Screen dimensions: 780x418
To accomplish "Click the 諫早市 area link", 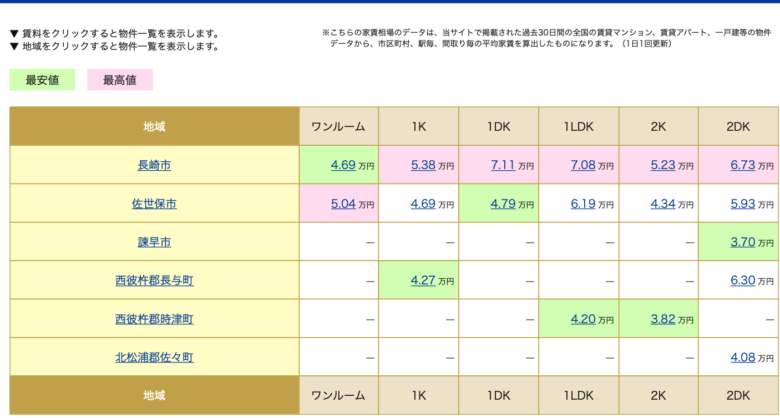I will (154, 242).
